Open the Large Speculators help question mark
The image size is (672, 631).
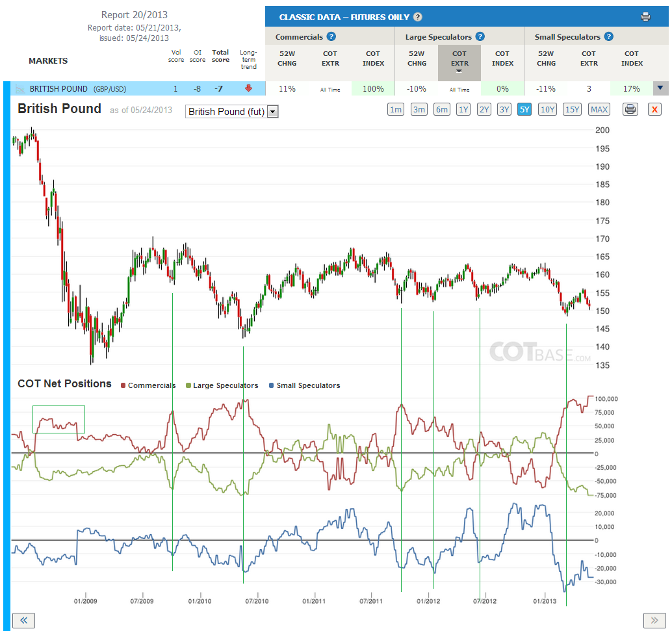[x=480, y=36]
